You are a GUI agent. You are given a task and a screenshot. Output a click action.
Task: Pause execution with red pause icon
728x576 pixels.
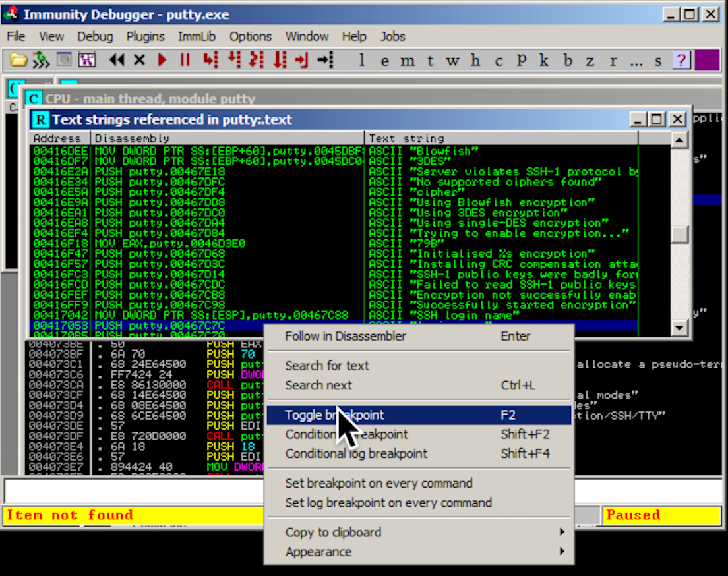(x=185, y=61)
